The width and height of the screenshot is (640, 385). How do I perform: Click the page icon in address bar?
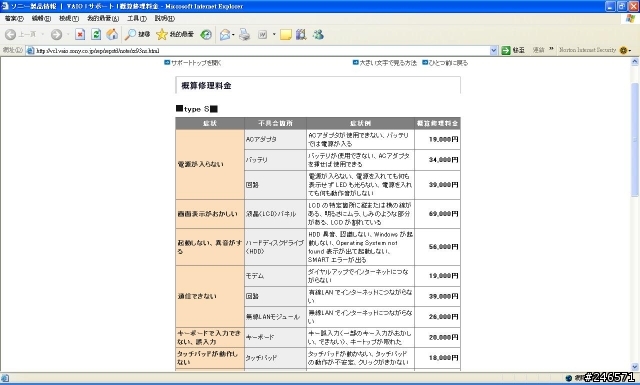tap(30, 51)
